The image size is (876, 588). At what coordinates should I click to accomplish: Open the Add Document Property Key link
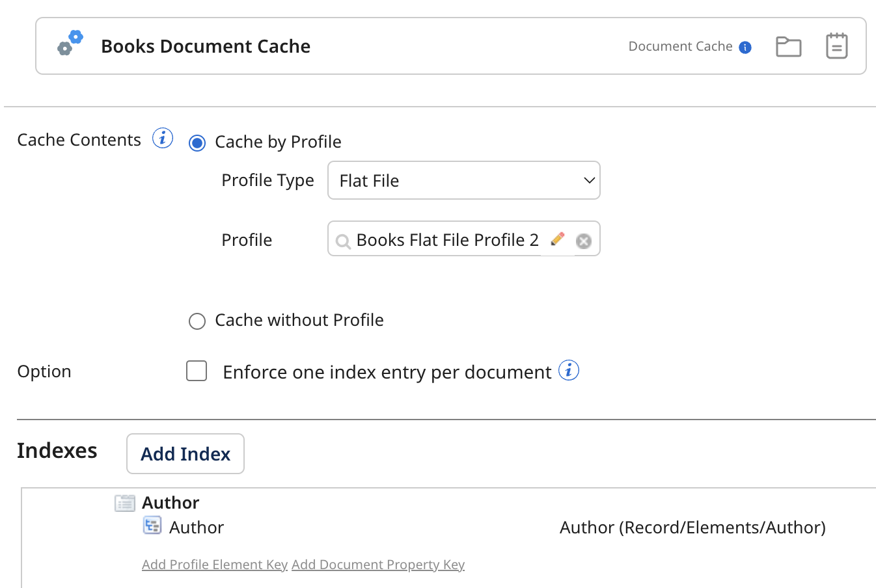pyautogui.click(x=377, y=564)
